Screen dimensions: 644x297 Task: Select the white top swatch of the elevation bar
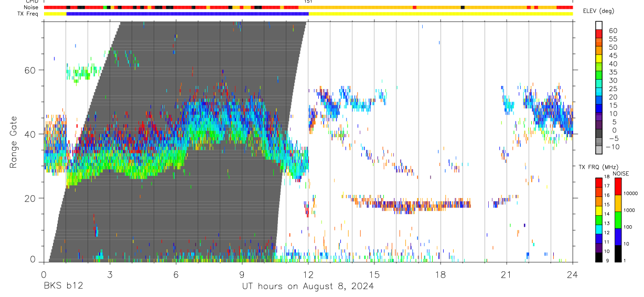[x=599, y=25]
